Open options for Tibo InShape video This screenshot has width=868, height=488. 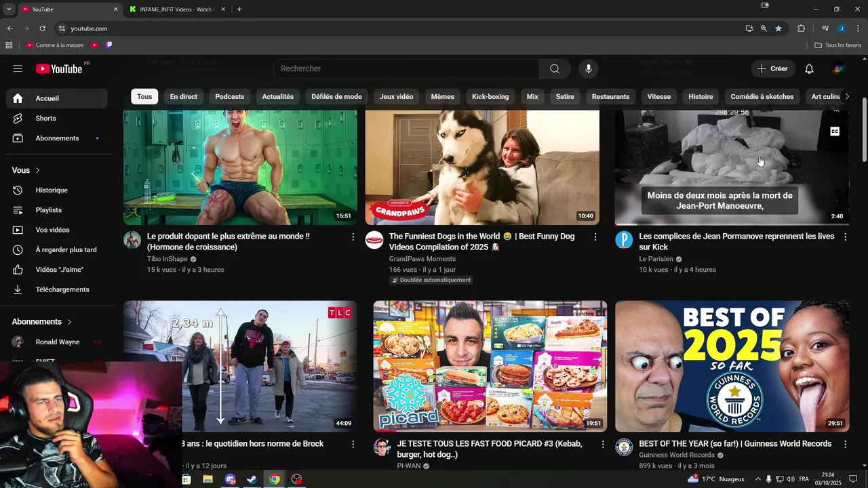pyautogui.click(x=353, y=237)
